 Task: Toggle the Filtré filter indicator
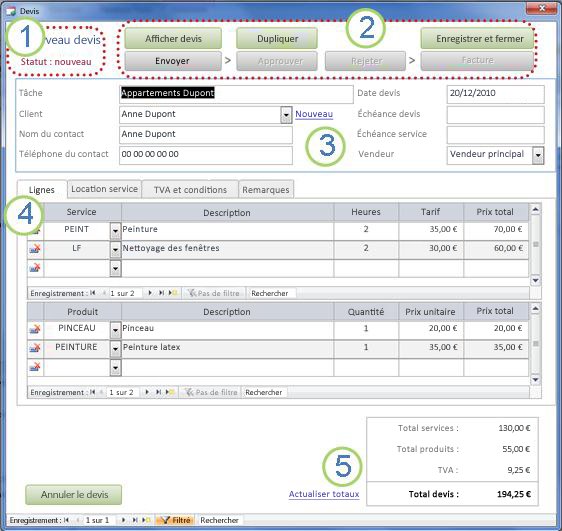click(x=176, y=520)
